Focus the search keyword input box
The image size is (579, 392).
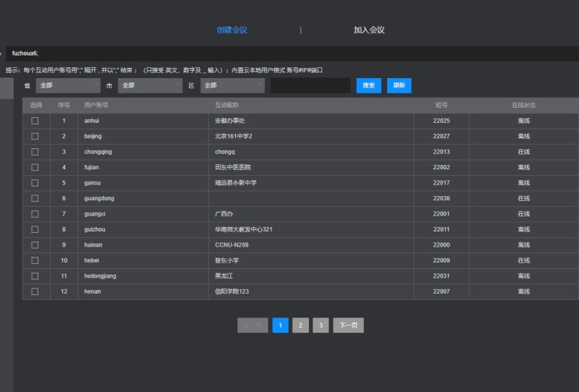[310, 85]
